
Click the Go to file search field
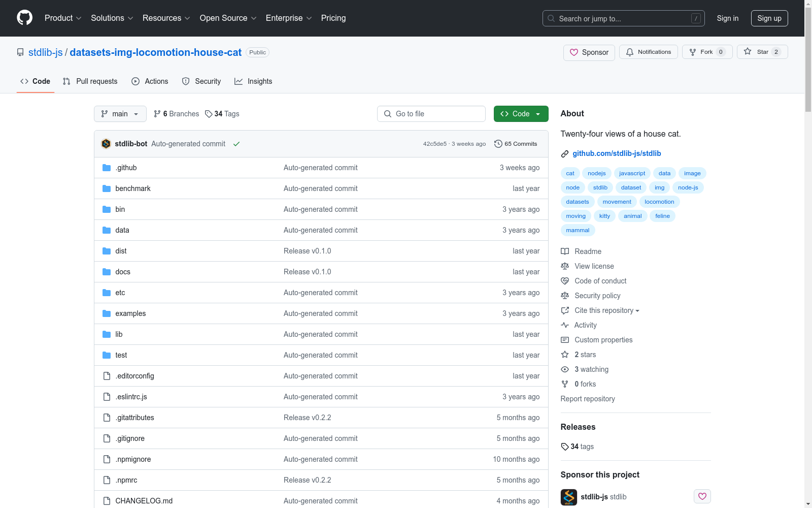(x=431, y=114)
